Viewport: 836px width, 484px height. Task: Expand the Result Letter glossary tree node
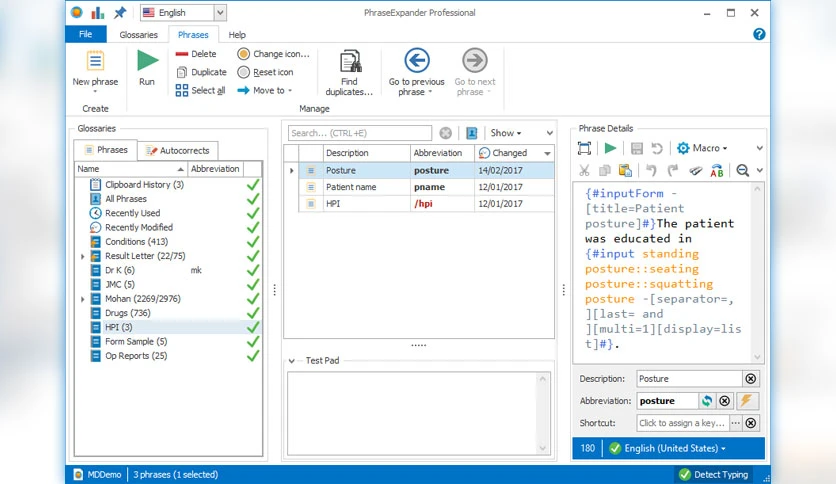[x=83, y=256]
